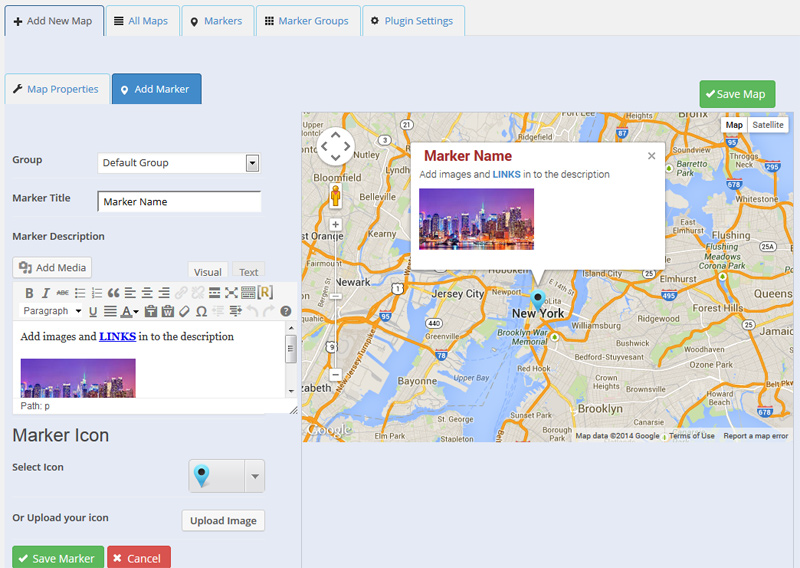The width and height of the screenshot is (800, 568).
Task: Paste from Word
Action: [x=167, y=311]
